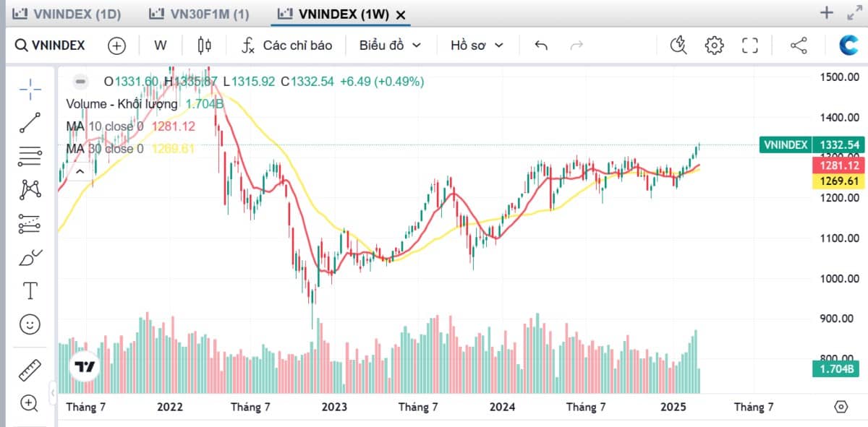Activate the zoom in tool
The image size is (868, 427).
30,403
